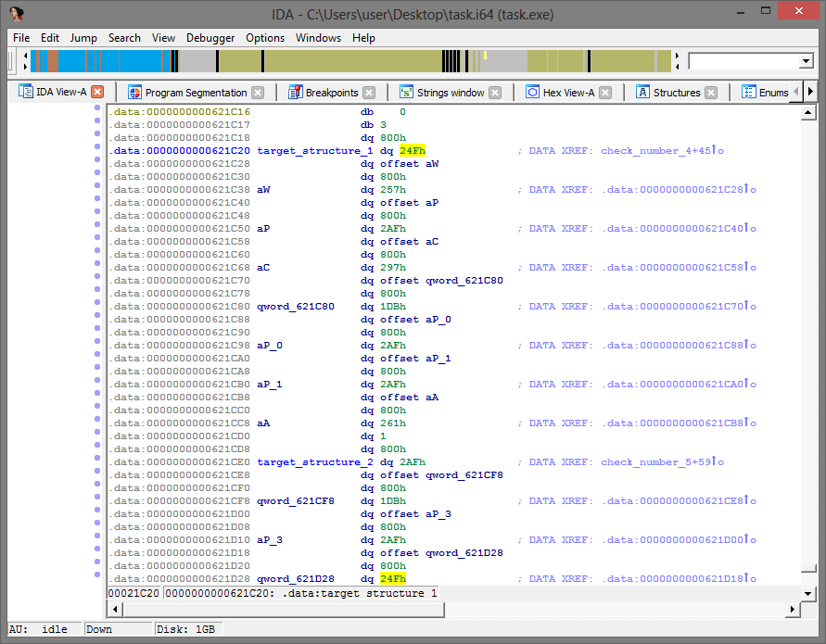Click the Enums tab icon
The image size is (826, 644).
[748, 93]
